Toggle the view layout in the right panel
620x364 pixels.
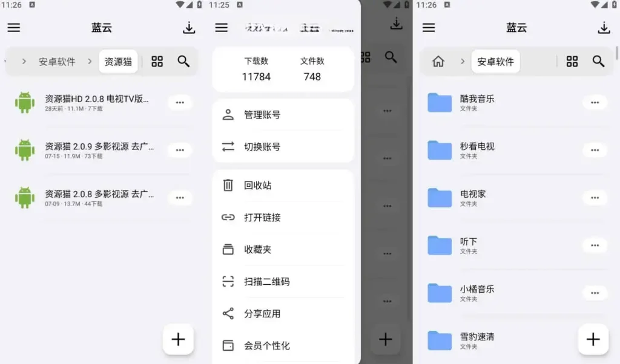pyautogui.click(x=572, y=61)
